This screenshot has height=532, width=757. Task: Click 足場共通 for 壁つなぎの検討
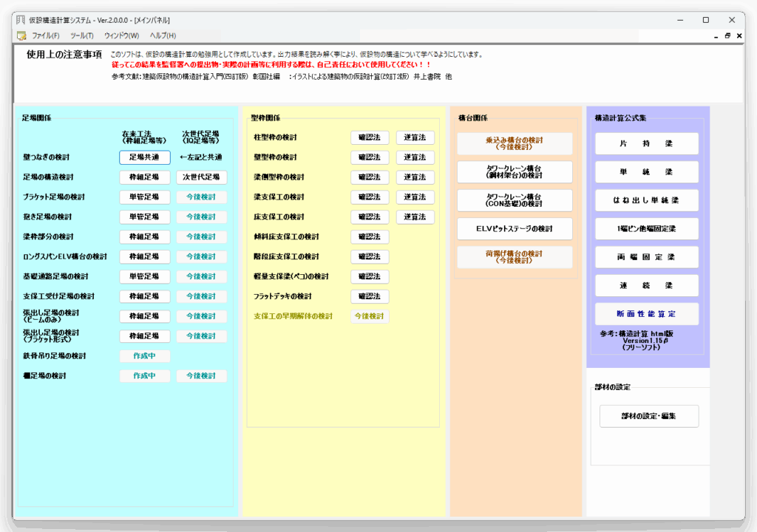click(x=145, y=157)
